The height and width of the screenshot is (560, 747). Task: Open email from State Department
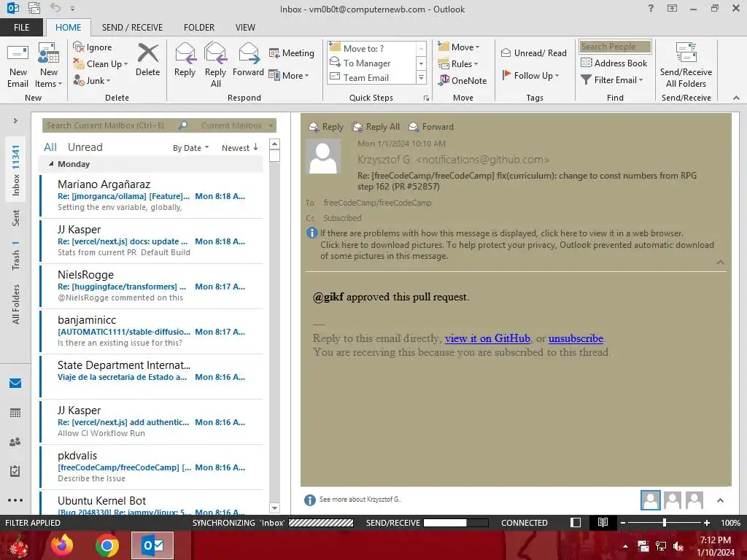[152, 376]
